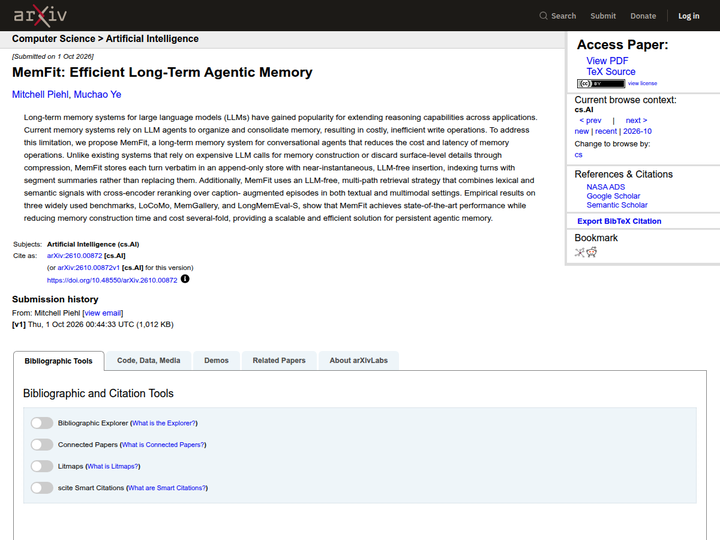Click Export BibTeX Citation
The height and width of the screenshot is (540, 720).
(619, 221)
